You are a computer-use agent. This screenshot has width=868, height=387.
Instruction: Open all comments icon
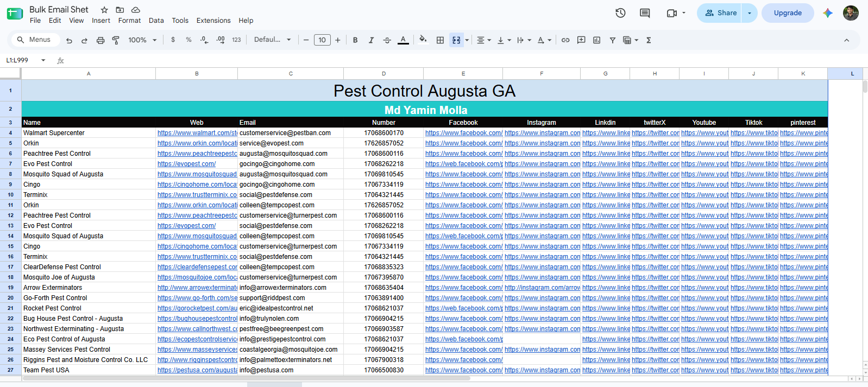pyautogui.click(x=645, y=13)
